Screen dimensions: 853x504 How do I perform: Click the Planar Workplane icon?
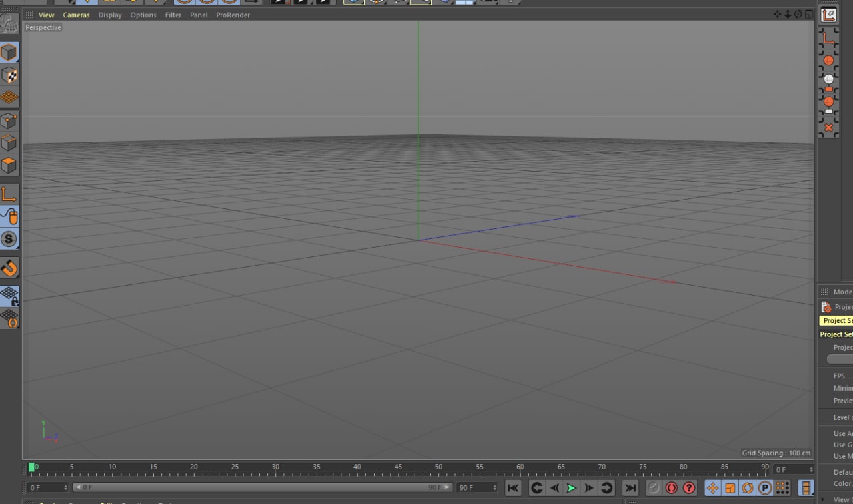[9, 318]
